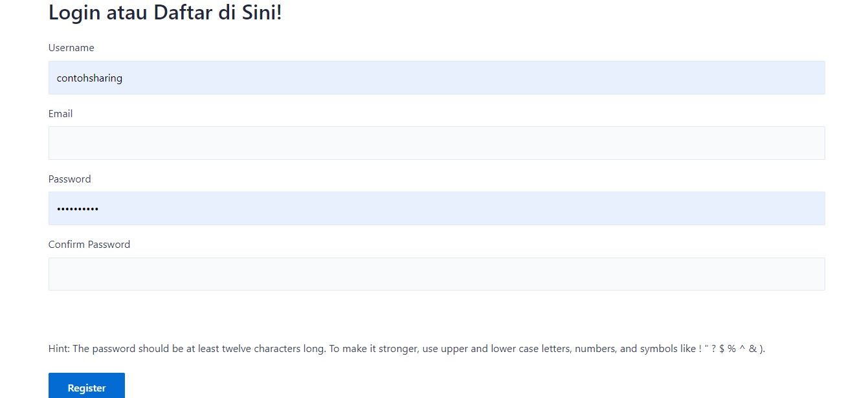Screen dimensions: 868x398
Task: Select the Confirm Password input field
Action: [x=436, y=274]
